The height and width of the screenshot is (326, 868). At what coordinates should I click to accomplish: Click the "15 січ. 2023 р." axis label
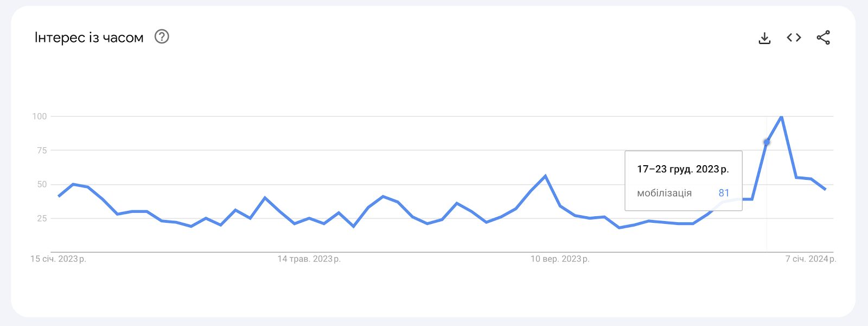(58, 259)
